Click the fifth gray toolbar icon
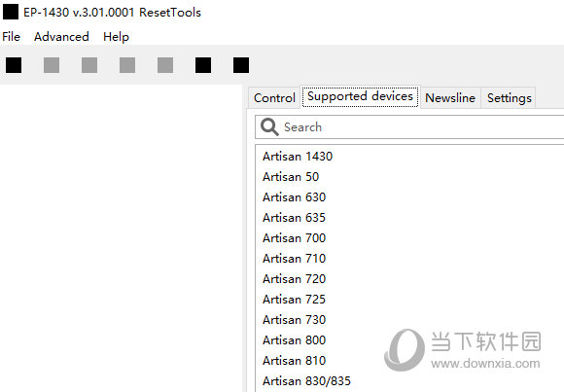Image resolution: width=564 pixels, height=392 pixels. (165, 65)
